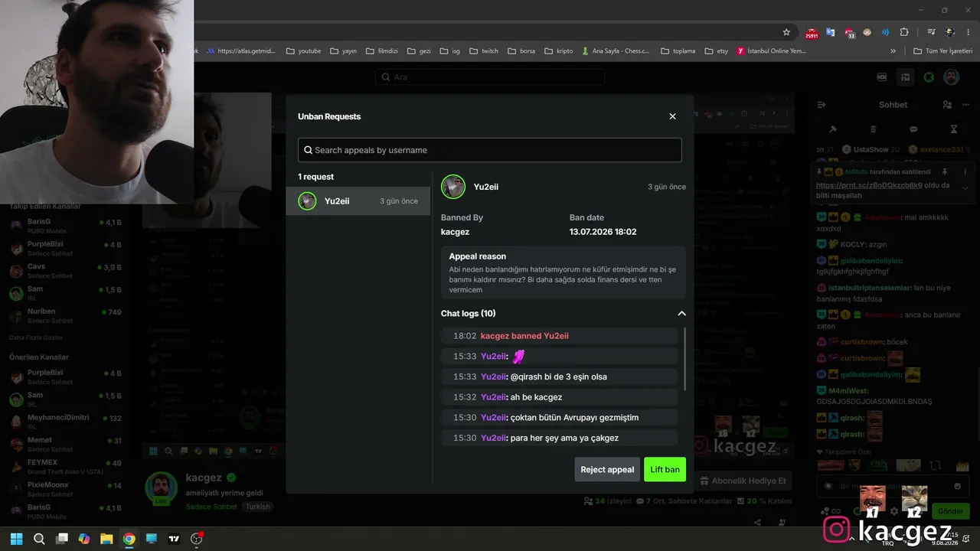
Task: Open the ad blocker extension with badge 13
Action: 849,33
